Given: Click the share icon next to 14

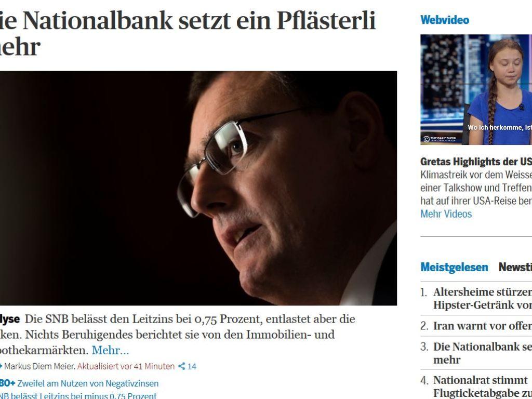Looking at the screenshot, I should 182,366.
